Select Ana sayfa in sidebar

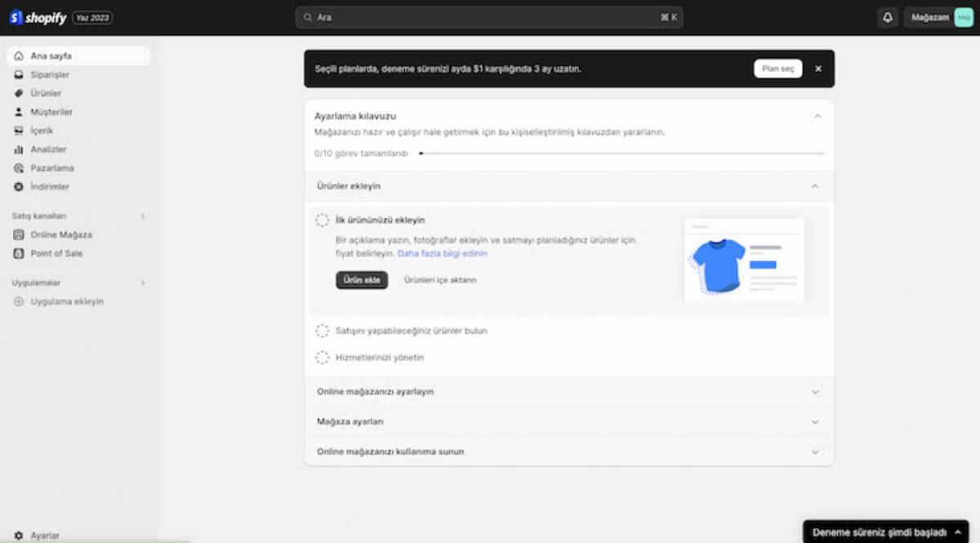click(x=51, y=56)
